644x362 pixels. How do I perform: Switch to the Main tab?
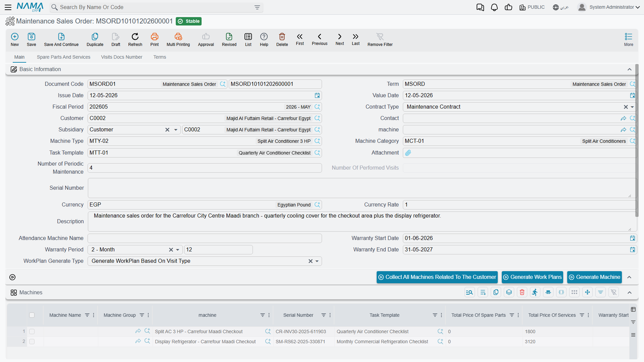[x=19, y=57]
